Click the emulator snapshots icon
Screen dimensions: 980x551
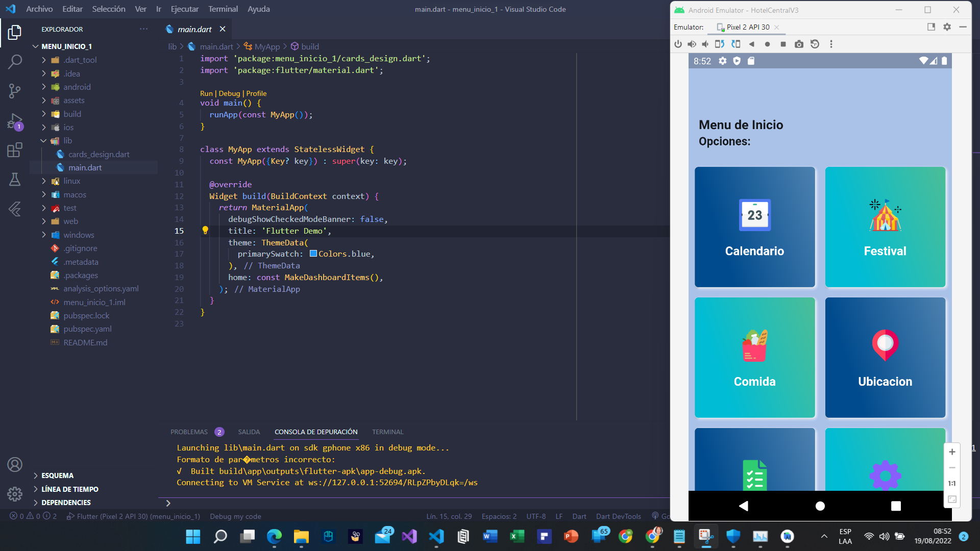pyautogui.click(x=815, y=44)
